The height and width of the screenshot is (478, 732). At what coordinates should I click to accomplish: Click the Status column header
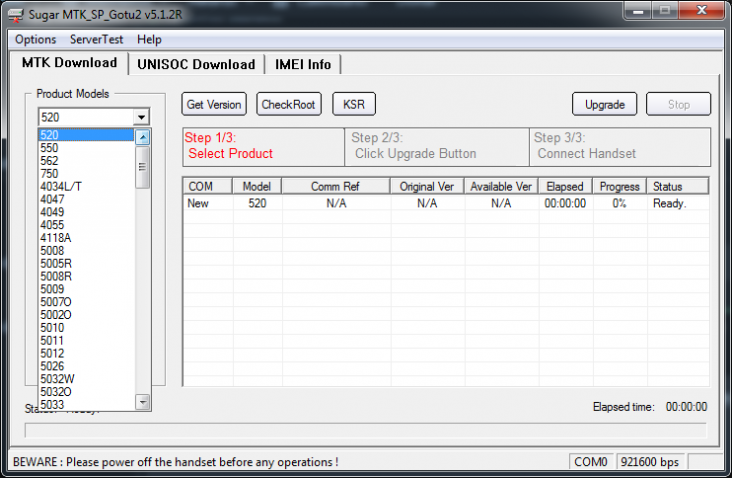[677, 187]
